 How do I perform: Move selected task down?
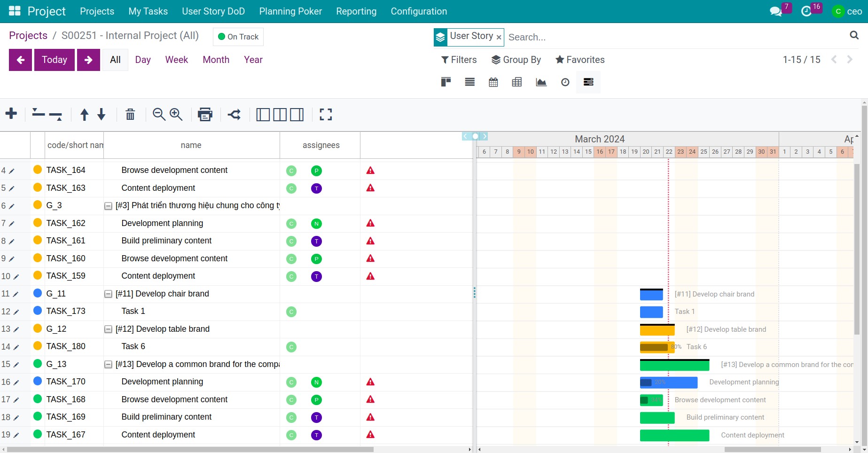[x=102, y=114]
